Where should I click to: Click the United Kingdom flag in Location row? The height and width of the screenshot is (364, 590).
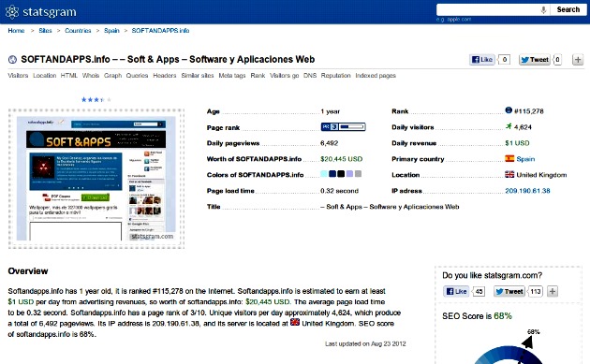click(x=509, y=174)
